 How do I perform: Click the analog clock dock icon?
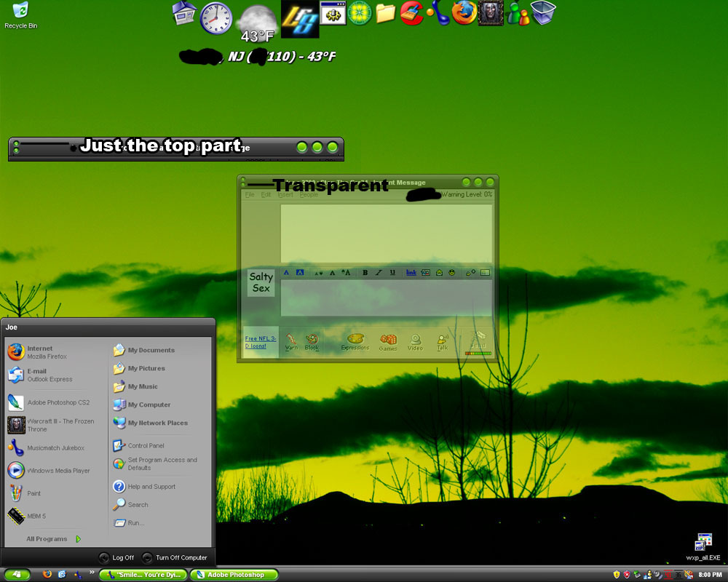(x=216, y=18)
